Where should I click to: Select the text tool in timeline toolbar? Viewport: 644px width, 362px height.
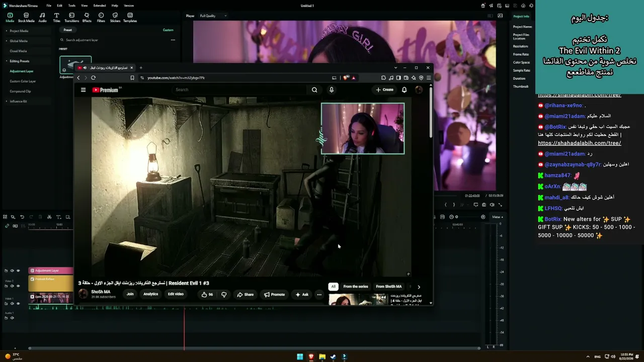pyautogui.click(x=58, y=217)
